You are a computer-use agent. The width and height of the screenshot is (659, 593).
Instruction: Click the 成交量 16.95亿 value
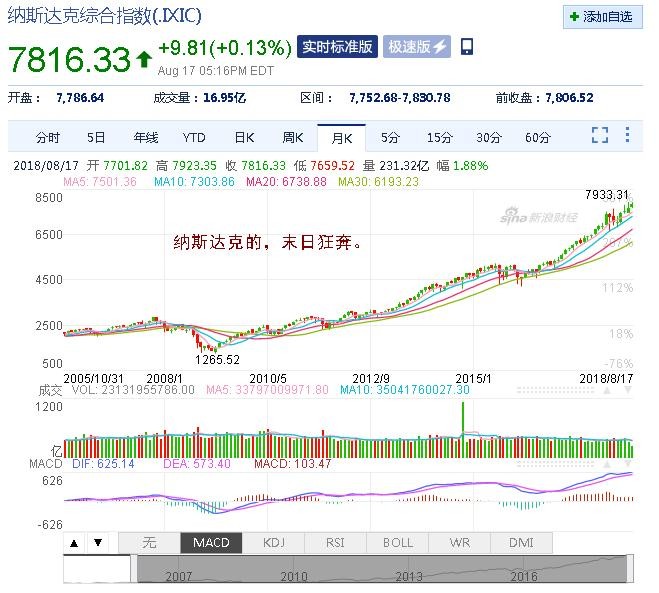pos(224,98)
